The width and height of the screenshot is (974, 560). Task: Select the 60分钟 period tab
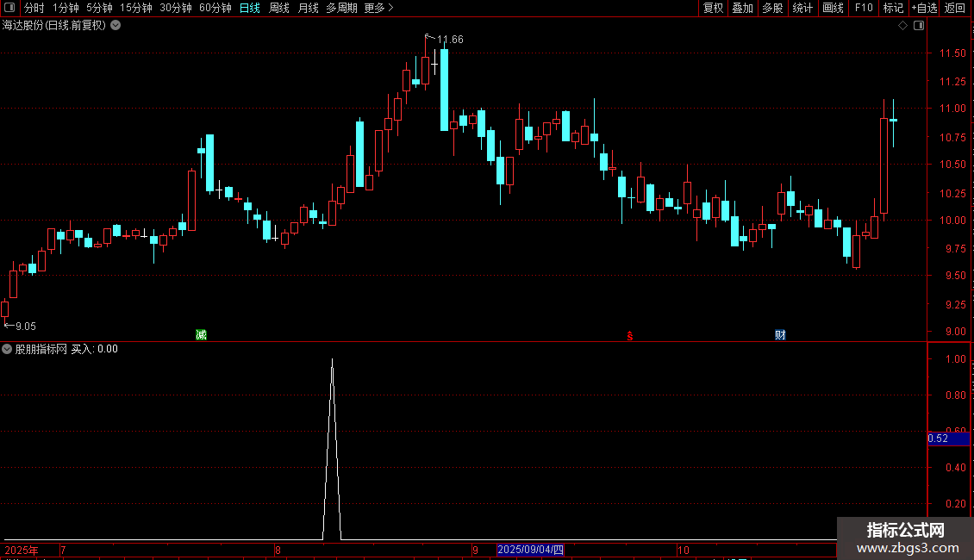[215, 8]
